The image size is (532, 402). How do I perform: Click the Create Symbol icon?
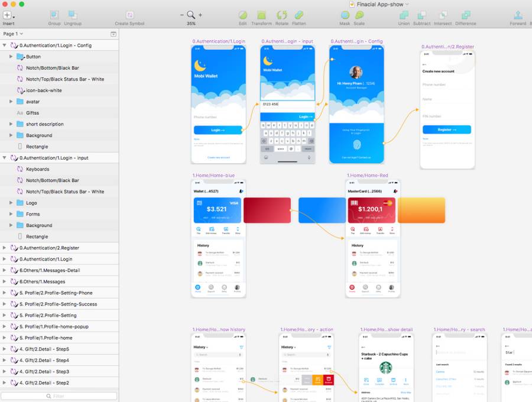tap(129, 15)
